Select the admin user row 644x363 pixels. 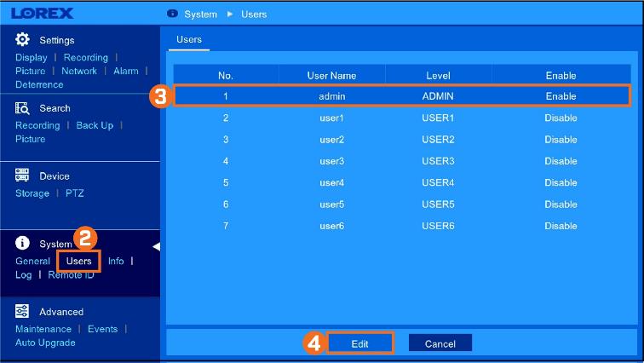click(401, 96)
